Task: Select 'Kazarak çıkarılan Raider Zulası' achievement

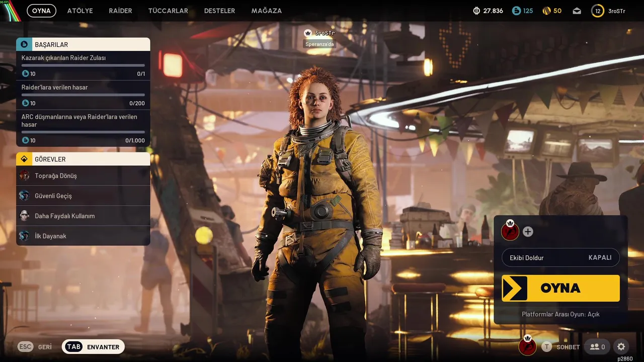Action: point(83,65)
